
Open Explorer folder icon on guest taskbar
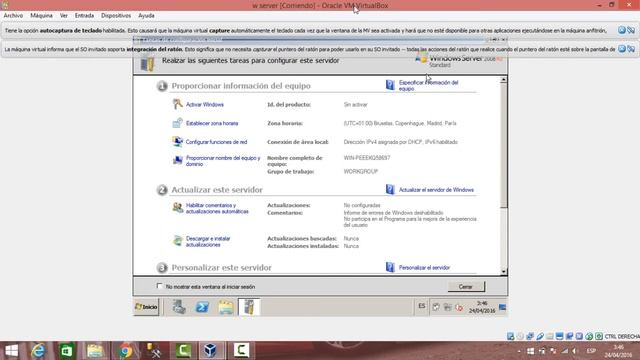click(226, 307)
